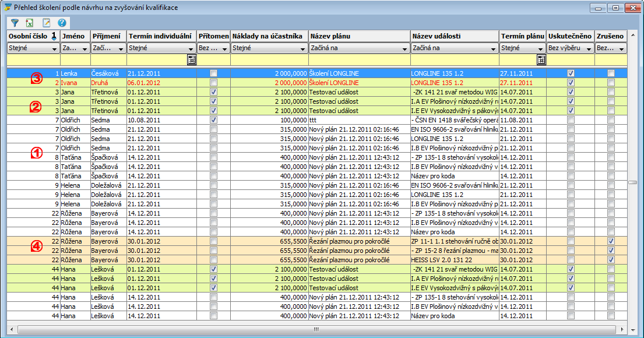Select the Ivana Druhá row
The width and height of the screenshot is (644, 338).
pos(175,83)
